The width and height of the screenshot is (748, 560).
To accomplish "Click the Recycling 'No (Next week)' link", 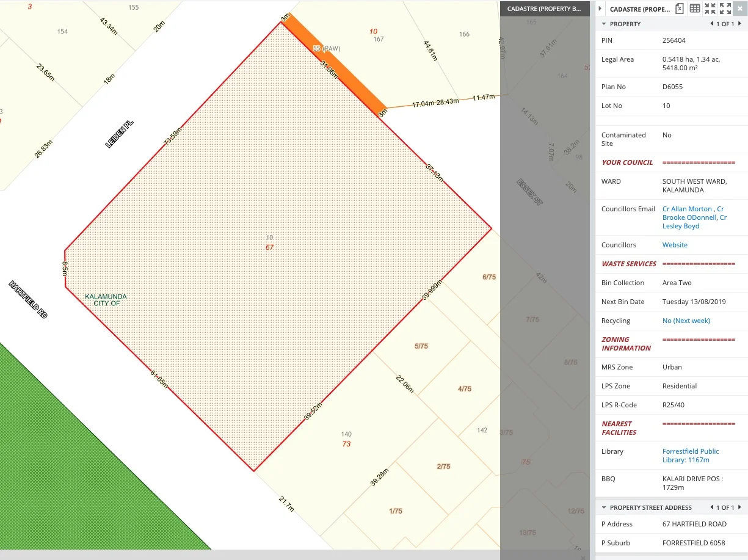I will coord(686,321).
